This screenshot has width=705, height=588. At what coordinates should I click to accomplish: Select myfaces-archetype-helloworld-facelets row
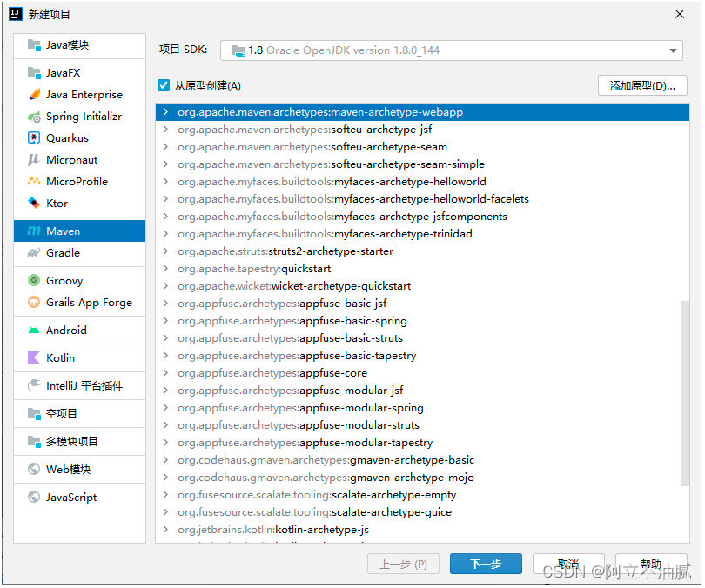[422, 199]
